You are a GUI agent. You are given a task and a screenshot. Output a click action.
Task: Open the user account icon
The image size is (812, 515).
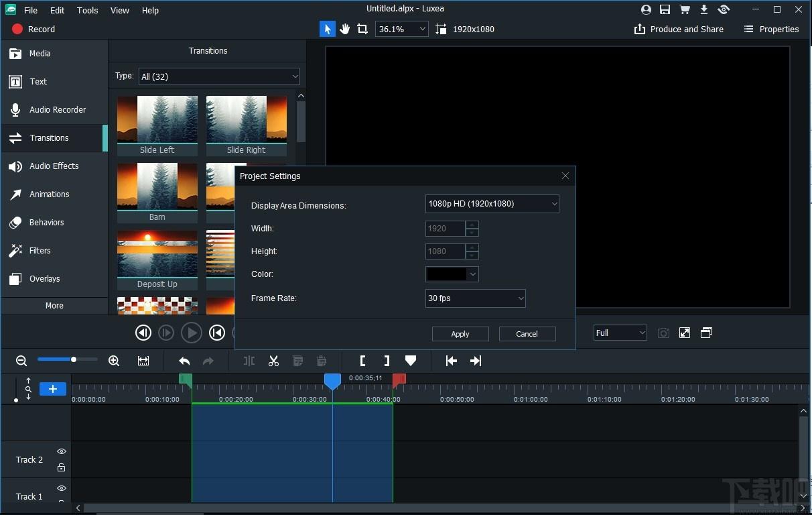click(x=646, y=9)
